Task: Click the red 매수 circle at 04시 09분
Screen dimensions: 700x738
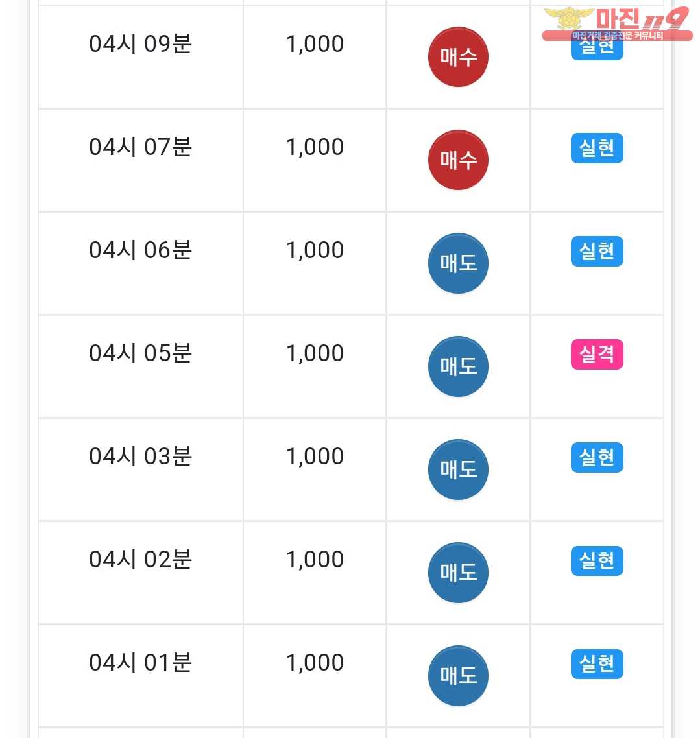Action: pos(458,57)
